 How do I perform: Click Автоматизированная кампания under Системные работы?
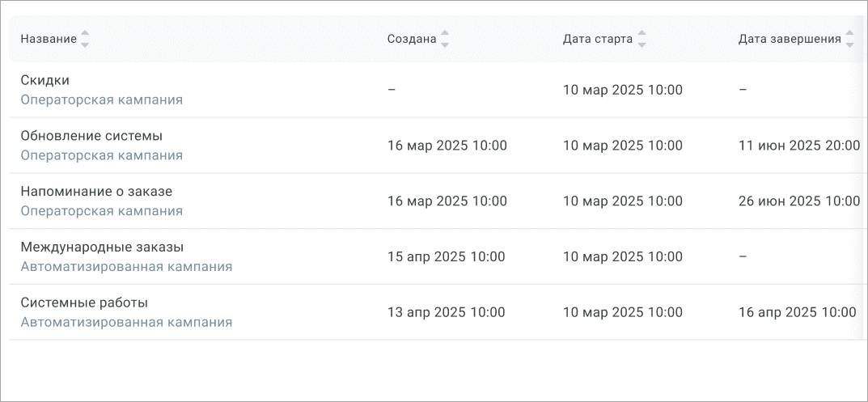(126, 322)
